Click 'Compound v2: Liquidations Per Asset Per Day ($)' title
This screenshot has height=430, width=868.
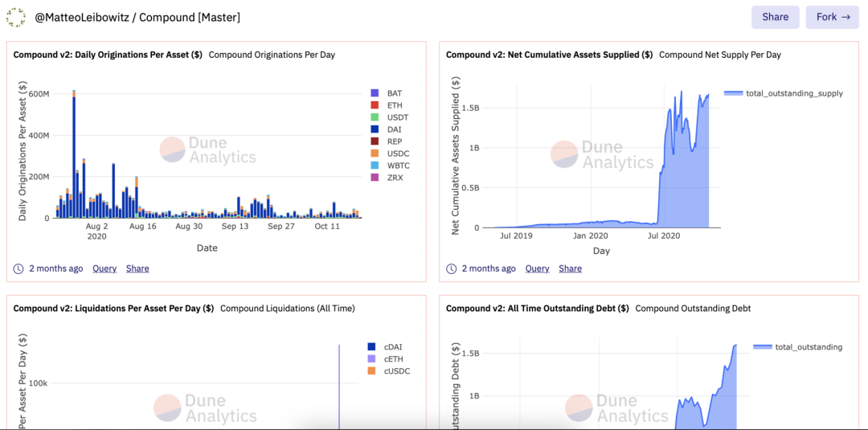click(113, 309)
